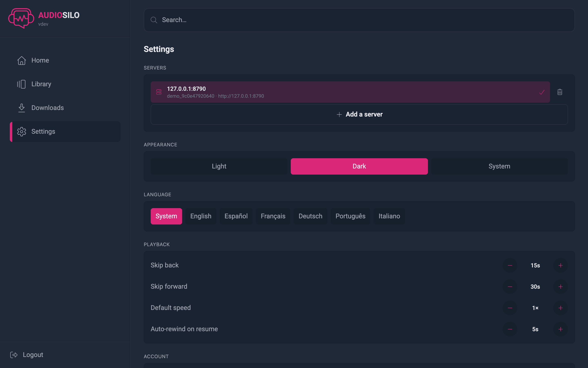Click the Settings page heading
Viewport: 588px width, 368px height.
point(159,49)
